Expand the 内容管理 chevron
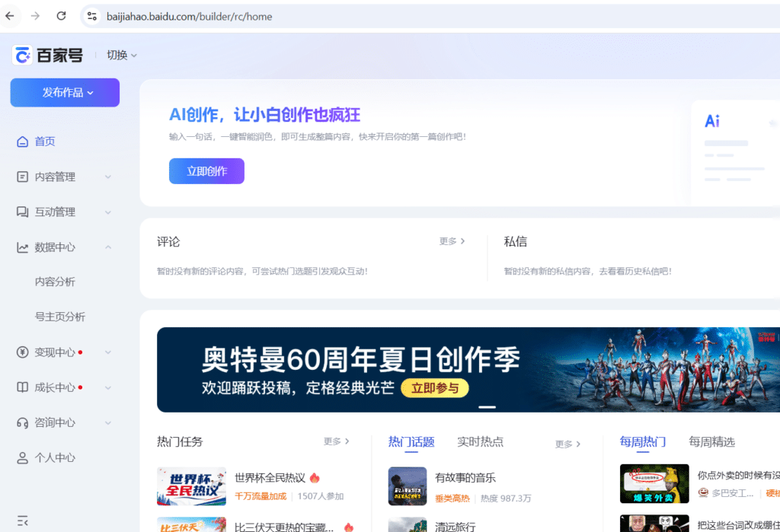The image size is (780, 532). (x=108, y=177)
